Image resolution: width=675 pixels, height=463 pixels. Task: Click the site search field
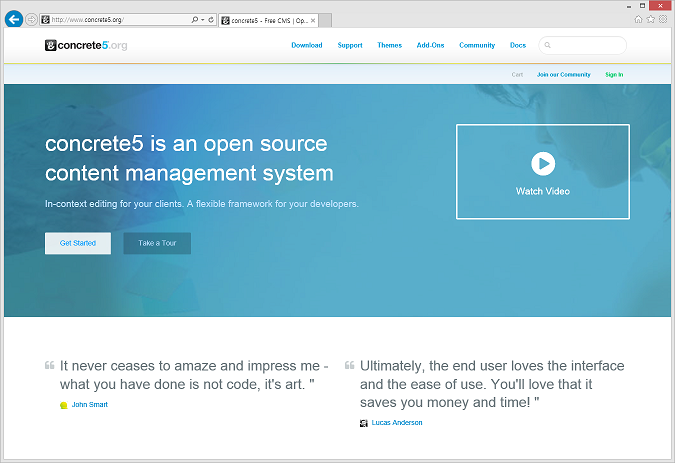582,45
